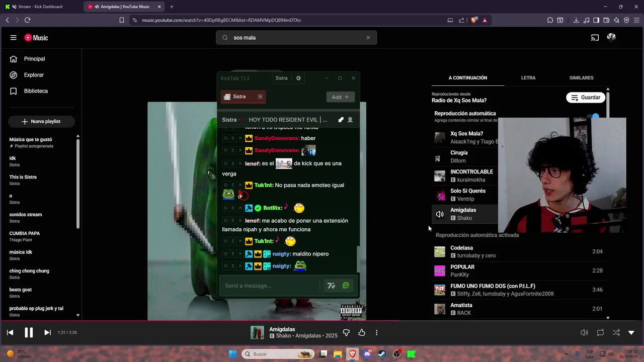
Task: Switch to the LETRA tab
Action: [x=528, y=78]
